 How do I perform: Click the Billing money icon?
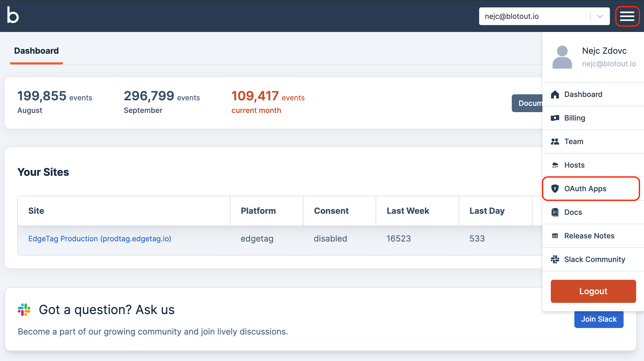(555, 118)
